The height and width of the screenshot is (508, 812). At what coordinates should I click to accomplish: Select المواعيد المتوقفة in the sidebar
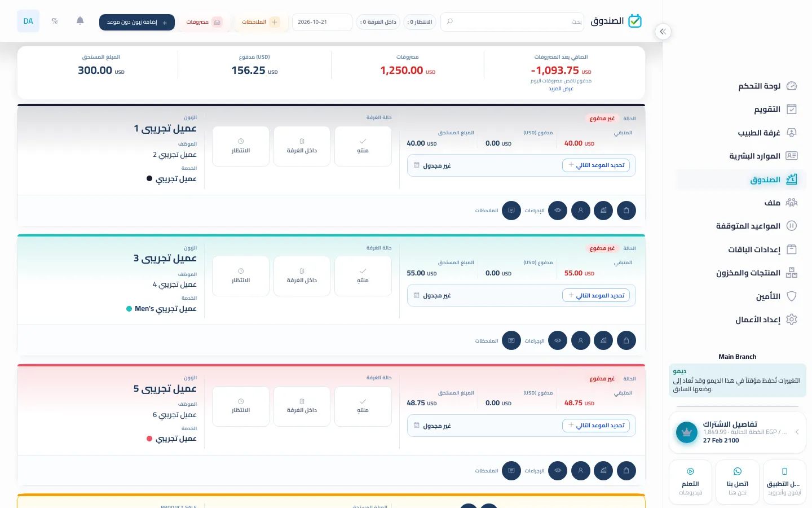[x=741, y=226]
